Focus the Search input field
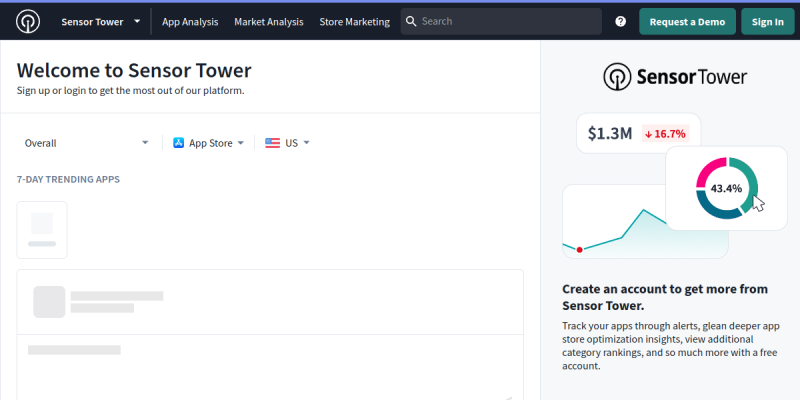This screenshot has height=400, width=800. pyautogui.click(x=501, y=21)
